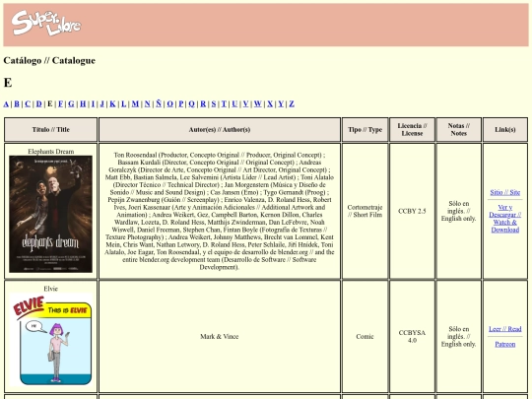Click the 'Elvie' title text
The image size is (532, 399).
[50, 289]
